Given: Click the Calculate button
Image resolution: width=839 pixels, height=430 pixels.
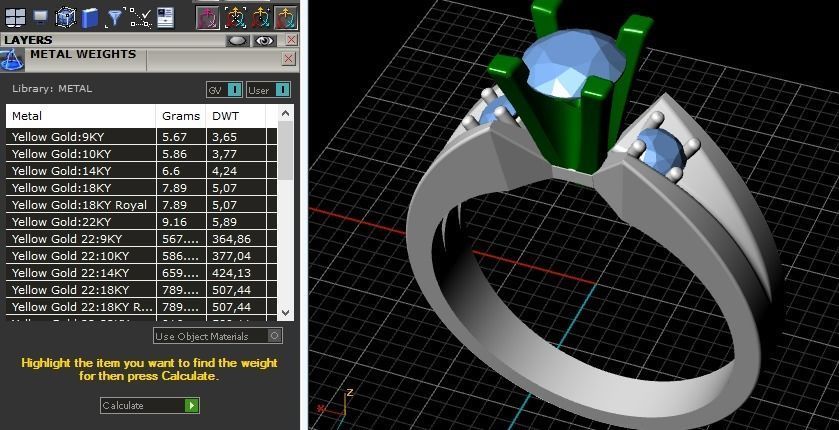Looking at the screenshot, I should pyautogui.click(x=150, y=405).
